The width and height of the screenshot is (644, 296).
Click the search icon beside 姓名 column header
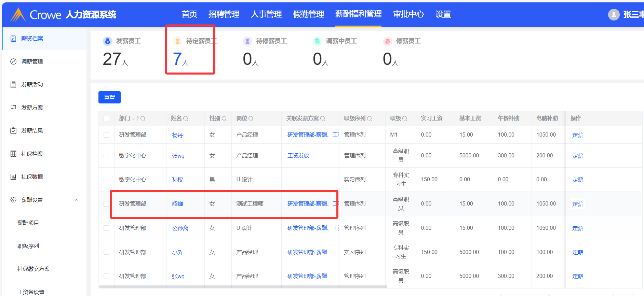pos(186,118)
